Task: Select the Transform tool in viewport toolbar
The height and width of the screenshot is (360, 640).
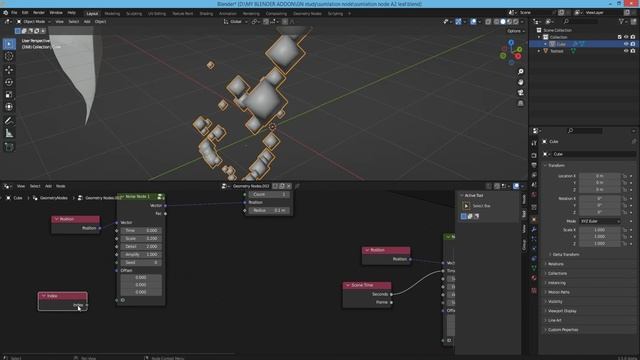Action: 9,107
